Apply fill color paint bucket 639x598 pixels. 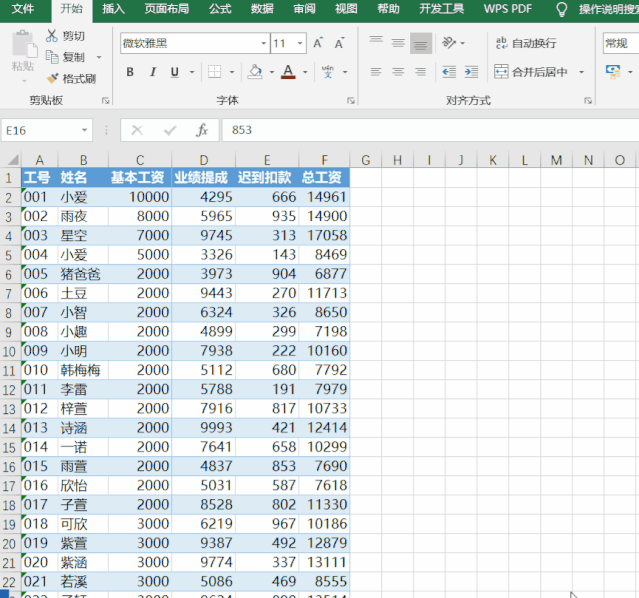(255, 72)
